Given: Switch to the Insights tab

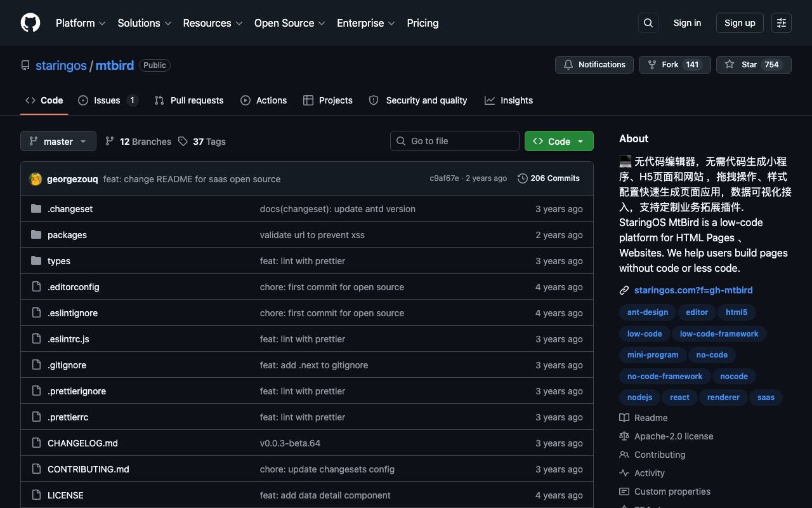Looking at the screenshot, I should [509, 100].
